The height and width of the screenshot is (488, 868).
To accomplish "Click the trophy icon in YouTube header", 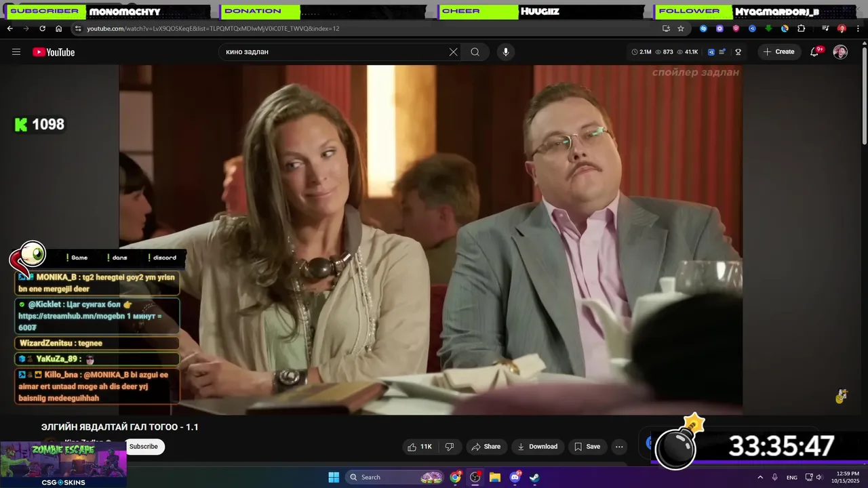I will point(738,52).
